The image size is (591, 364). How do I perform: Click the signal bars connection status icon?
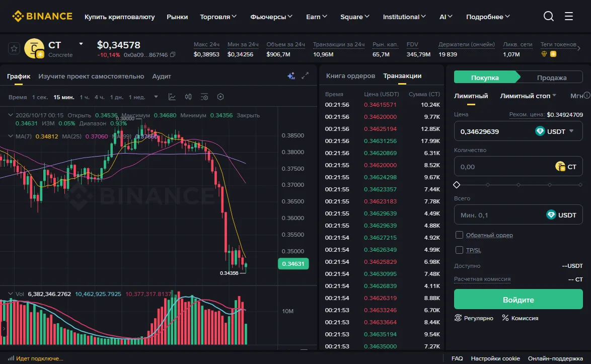tap(11, 358)
